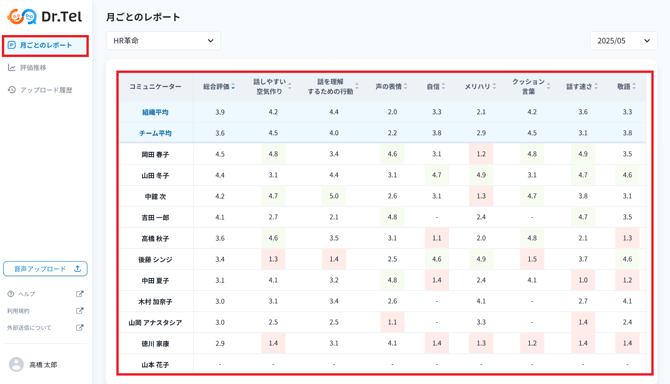Click 木村 加奈子's メリハリ score 4.1
Screen dimensions: 670x384
[481, 302]
